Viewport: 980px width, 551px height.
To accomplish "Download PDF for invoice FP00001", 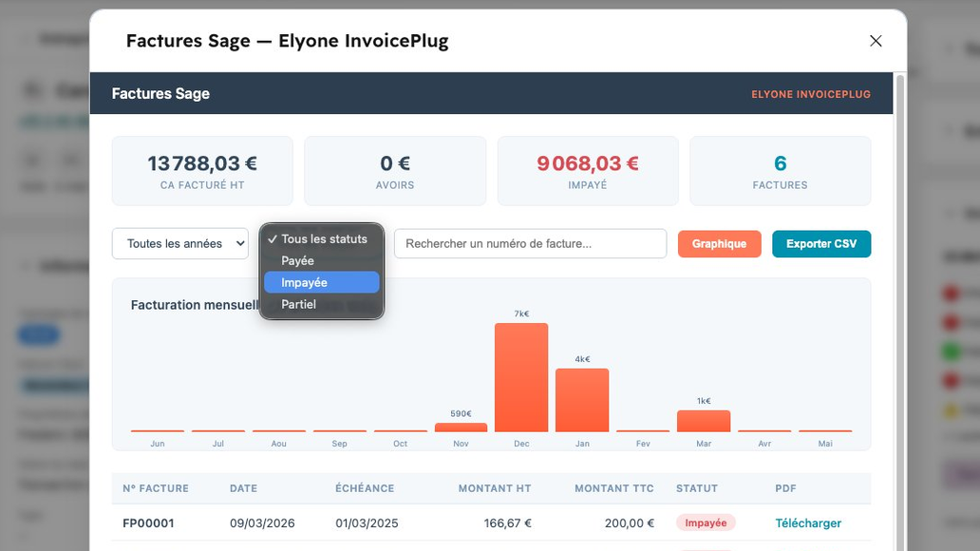I will pos(808,522).
